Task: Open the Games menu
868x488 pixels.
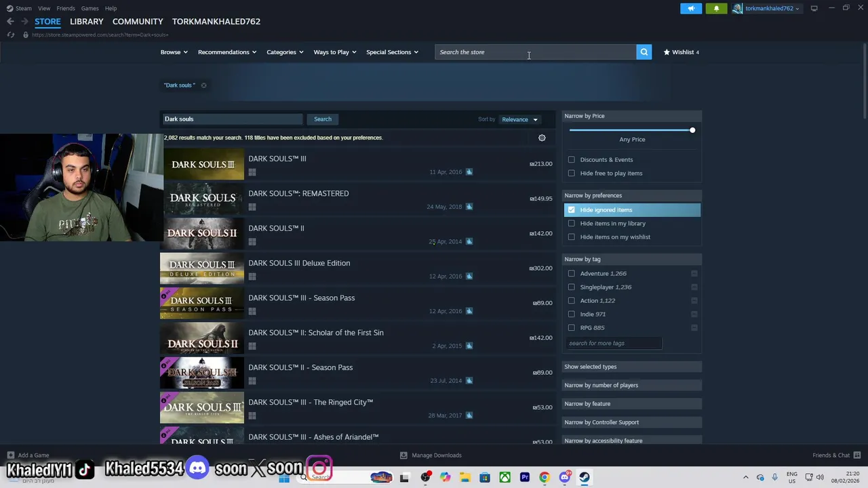Action: coord(90,8)
